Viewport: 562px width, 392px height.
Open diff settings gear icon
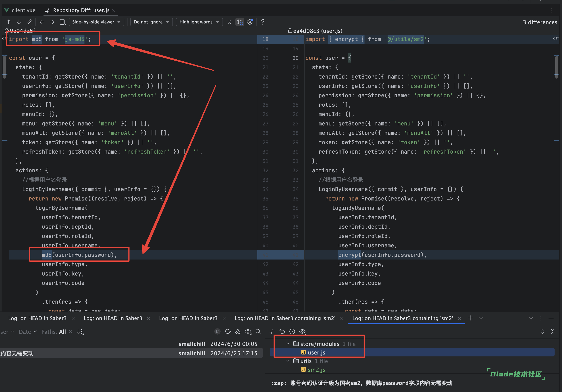250,22
